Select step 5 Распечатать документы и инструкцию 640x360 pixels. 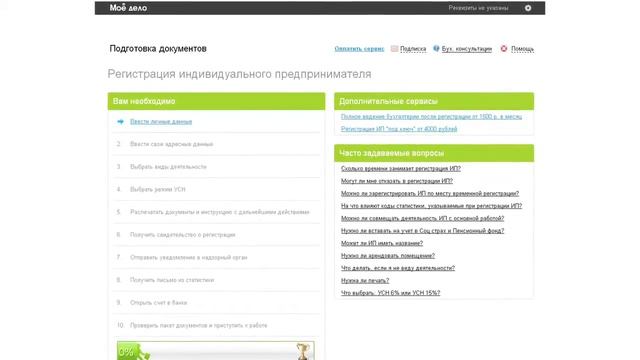(220, 212)
